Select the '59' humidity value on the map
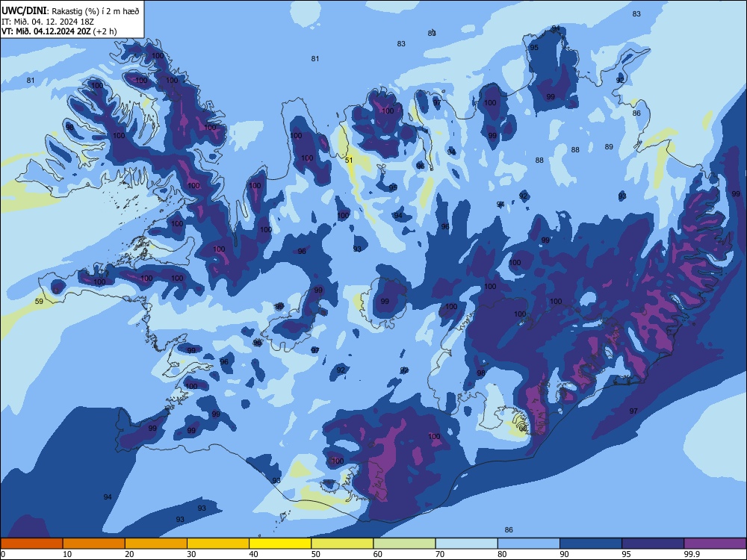The height and width of the screenshot is (560, 747). point(39,301)
